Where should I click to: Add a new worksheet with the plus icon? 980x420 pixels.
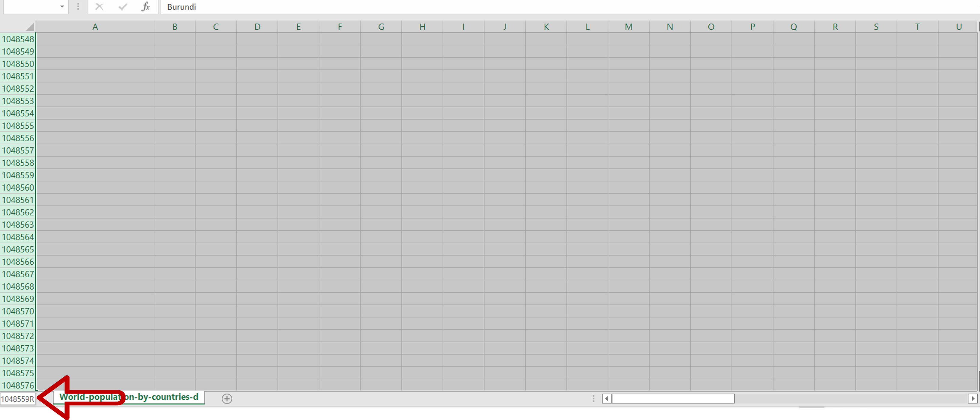227,399
